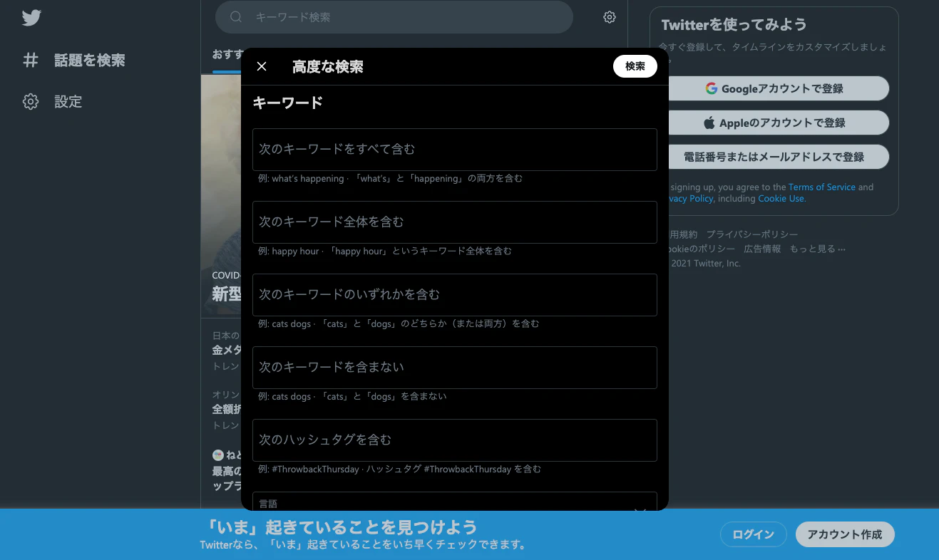Select the 次のキーワード全体を含む field
The image size is (939, 560).
click(x=455, y=222)
